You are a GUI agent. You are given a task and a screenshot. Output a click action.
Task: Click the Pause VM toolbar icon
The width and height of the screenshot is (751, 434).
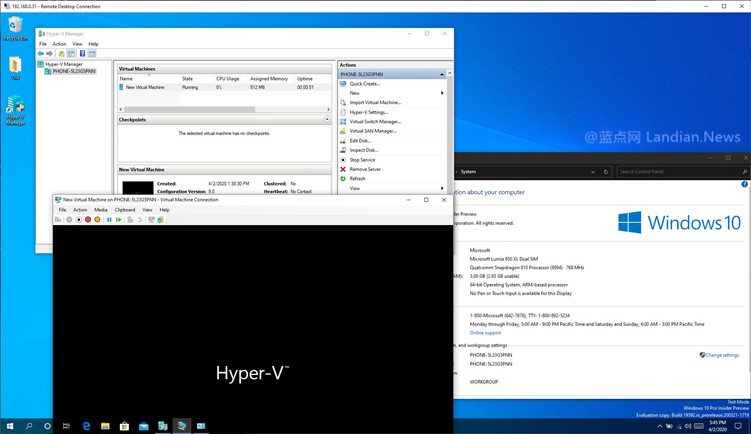(x=109, y=219)
